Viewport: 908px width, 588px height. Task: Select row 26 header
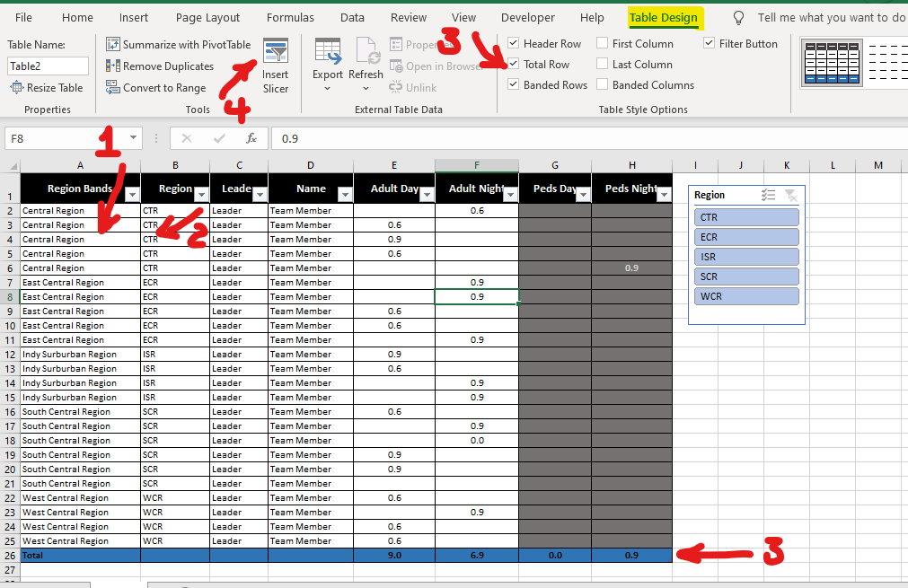11,555
